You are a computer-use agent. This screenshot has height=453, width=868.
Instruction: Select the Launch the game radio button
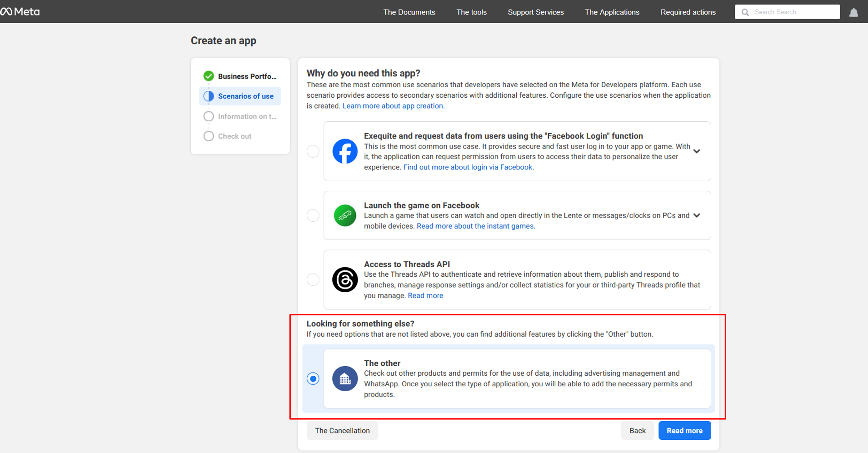click(x=313, y=215)
